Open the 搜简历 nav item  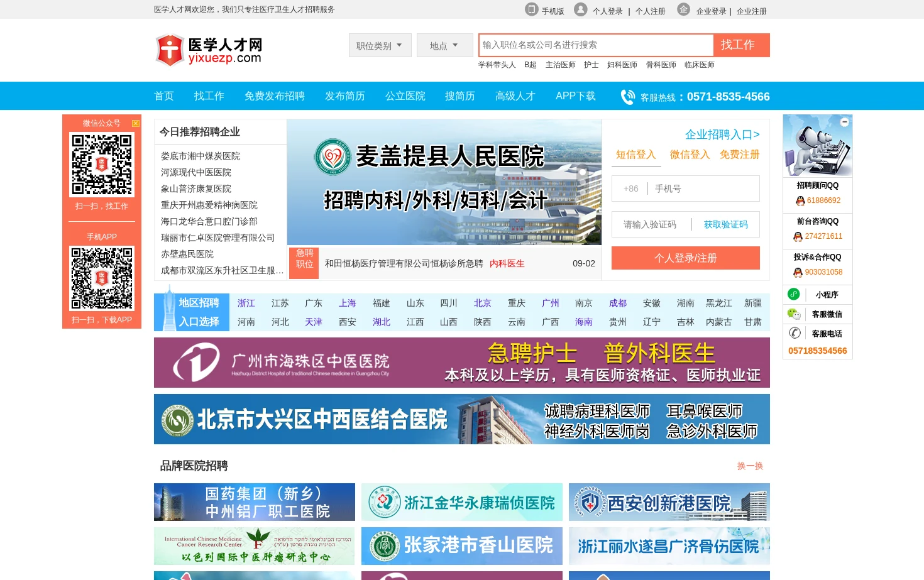pos(460,96)
